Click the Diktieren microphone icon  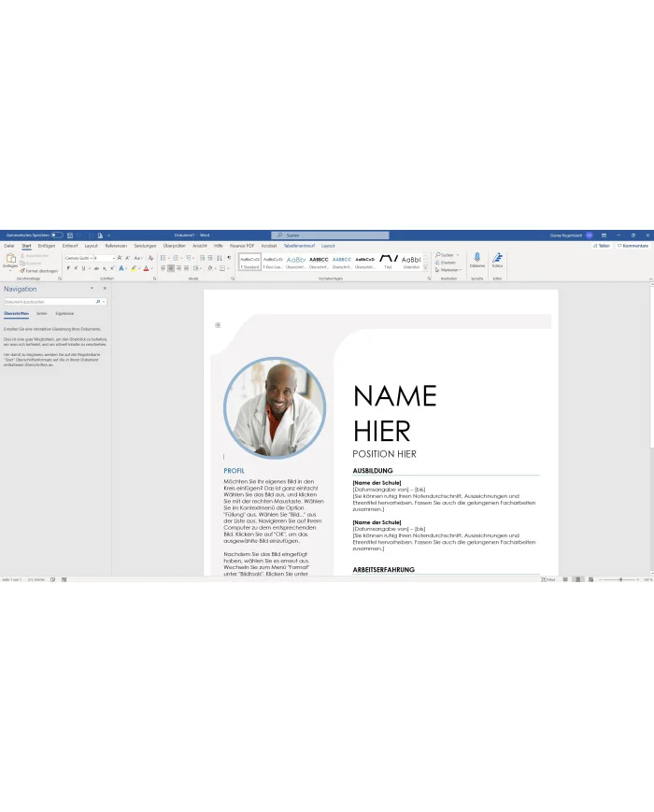[x=476, y=257]
